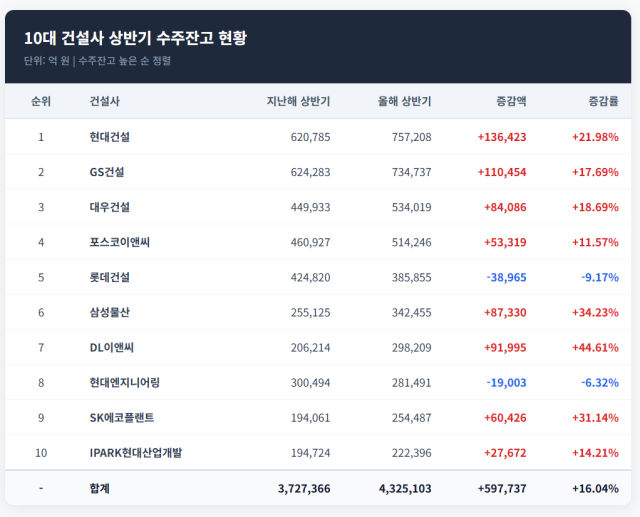Click the +21.98% change rate
This screenshot has width=640, height=517.
[x=595, y=137]
